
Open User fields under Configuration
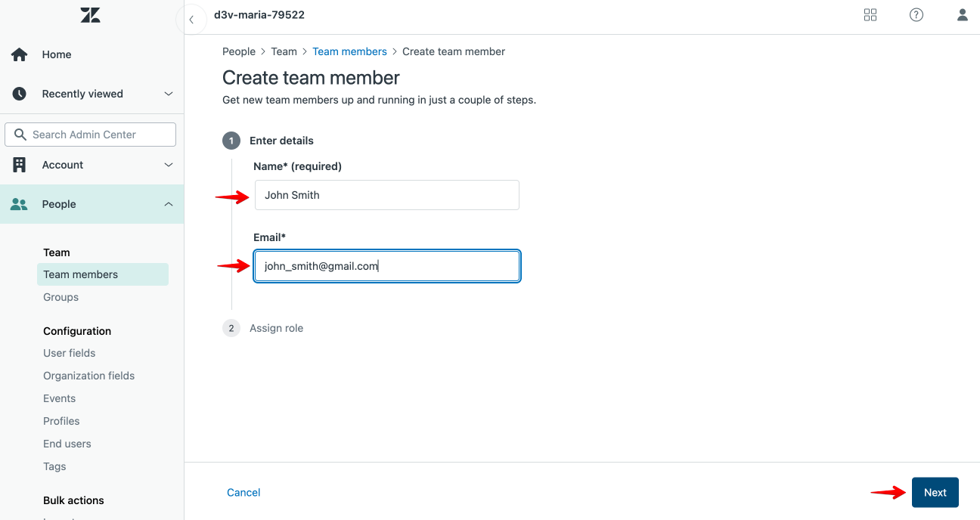[70, 353]
